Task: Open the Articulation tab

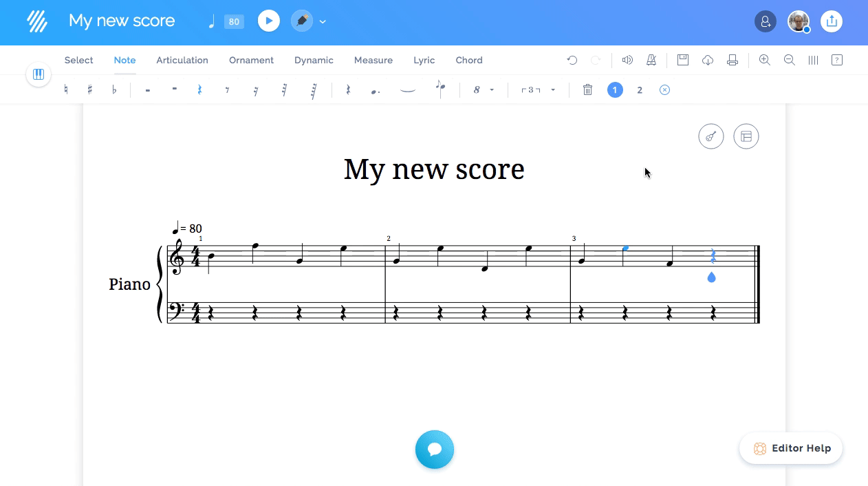Action: (x=182, y=60)
